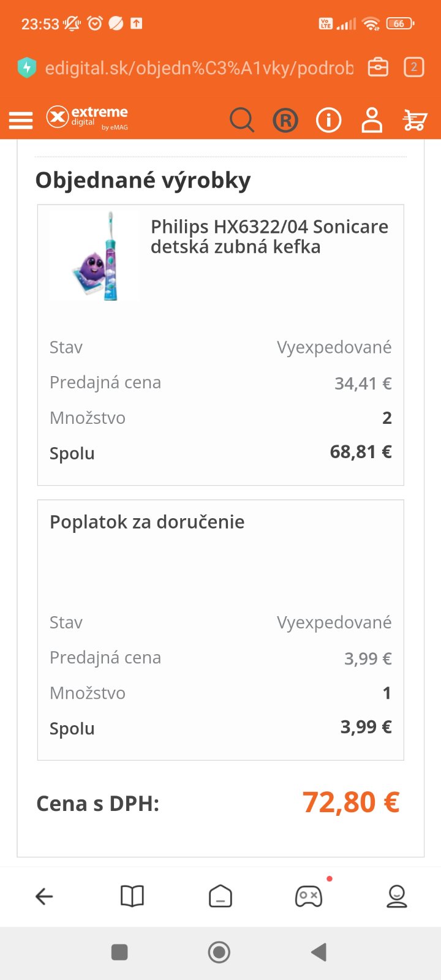
Task: Open the browser briefcase icon
Action: (378, 67)
